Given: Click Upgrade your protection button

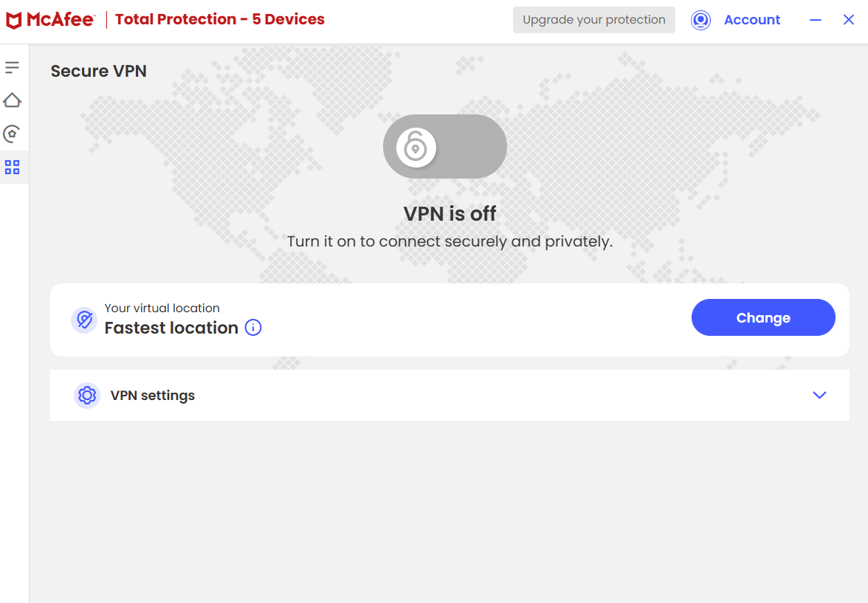Looking at the screenshot, I should point(594,20).
